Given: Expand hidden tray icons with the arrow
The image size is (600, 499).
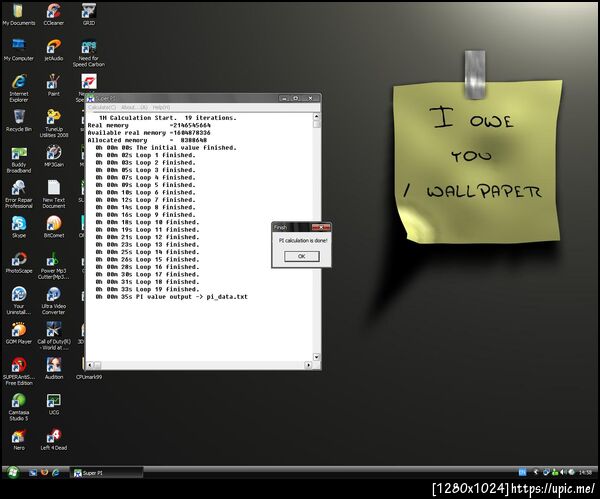Looking at the screenshot, I should [536, 473].
